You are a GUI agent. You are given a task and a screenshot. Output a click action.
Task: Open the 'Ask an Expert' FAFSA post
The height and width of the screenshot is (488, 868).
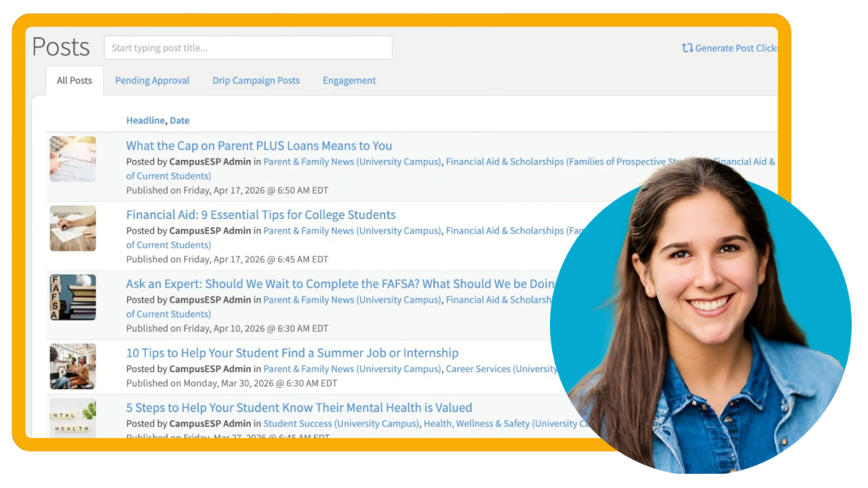[x=341, y=284]
